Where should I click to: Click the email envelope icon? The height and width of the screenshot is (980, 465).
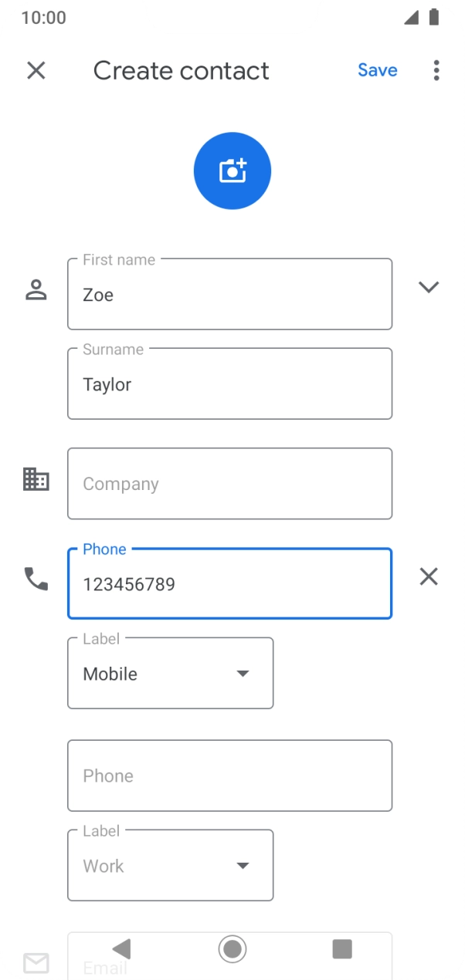(x=36, y=962)
